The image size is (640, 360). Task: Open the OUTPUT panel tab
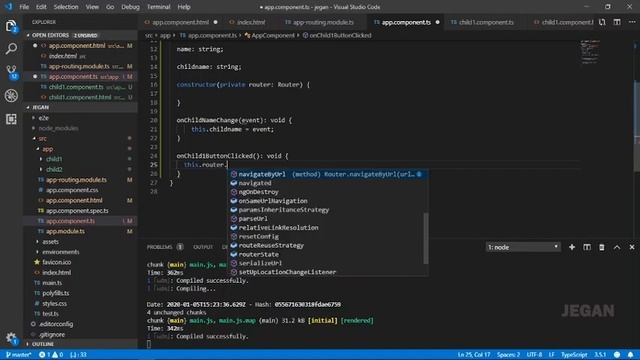coord(203,247)
